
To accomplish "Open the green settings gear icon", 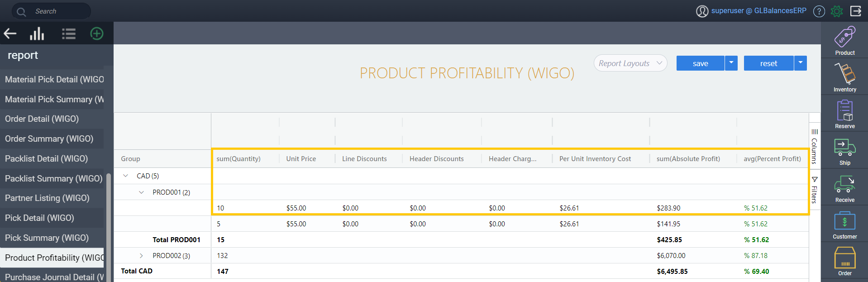I will (x=837, y=11).
